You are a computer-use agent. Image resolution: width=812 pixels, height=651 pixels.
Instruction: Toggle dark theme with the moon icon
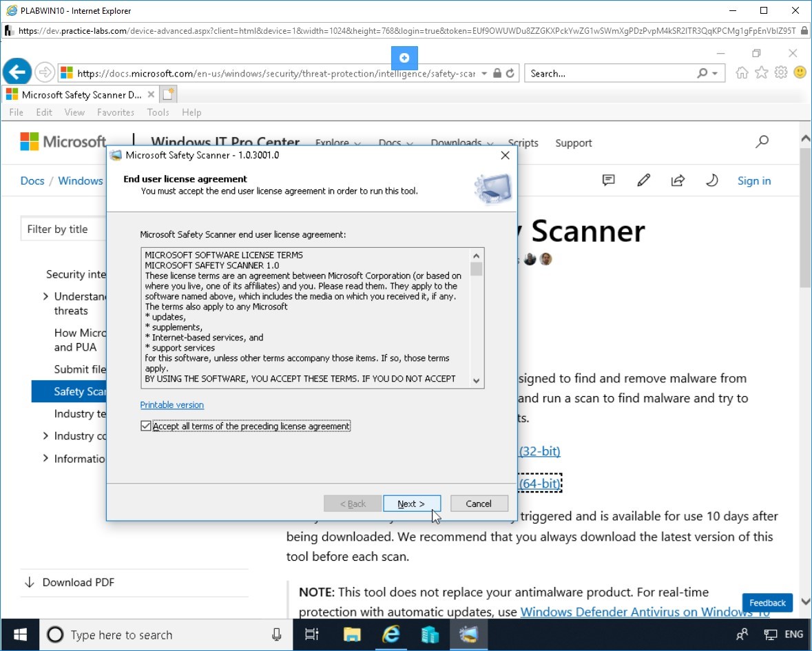(x=712, y=180)
